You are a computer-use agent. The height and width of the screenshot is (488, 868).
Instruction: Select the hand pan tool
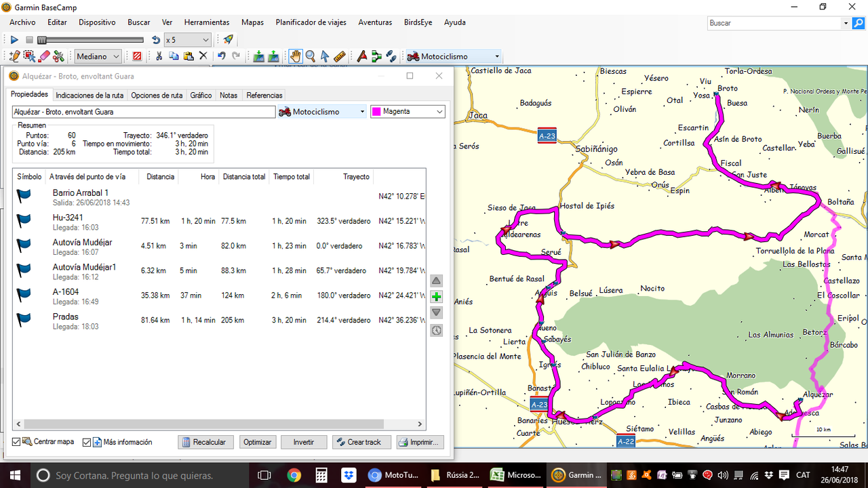[296, 56]
